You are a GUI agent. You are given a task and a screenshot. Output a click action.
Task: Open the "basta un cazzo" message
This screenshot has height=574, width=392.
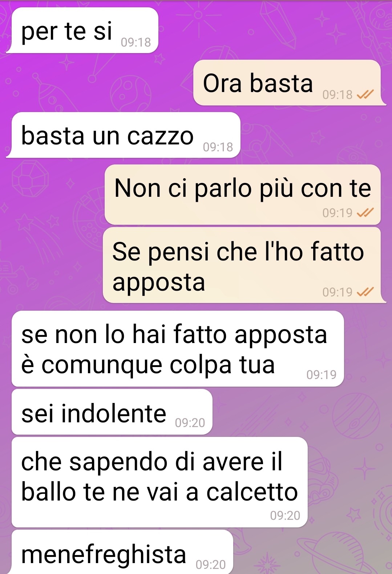[124, 135]
